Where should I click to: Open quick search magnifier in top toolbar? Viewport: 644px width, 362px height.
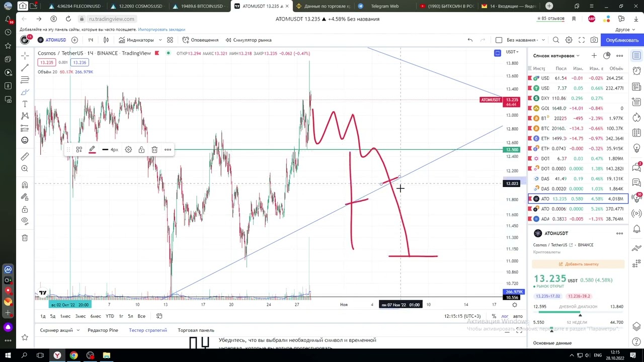pos(556,40)
